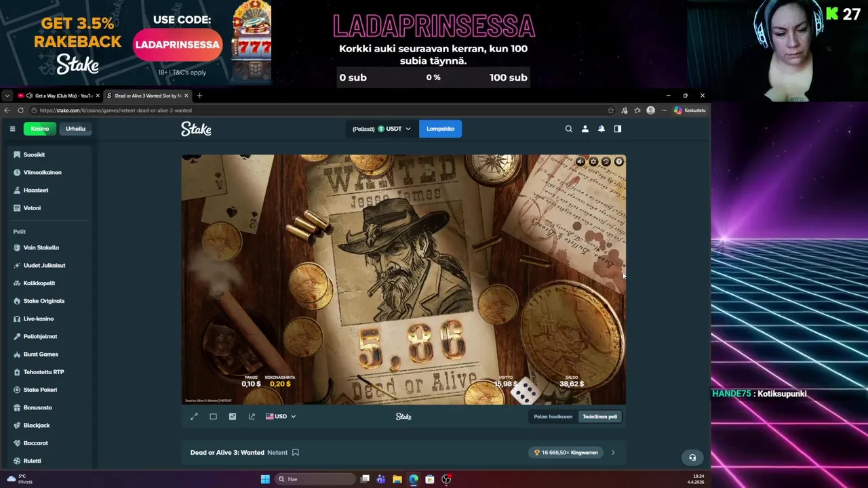
Task: Open browser profile avatar
Action: coord(651,110)
